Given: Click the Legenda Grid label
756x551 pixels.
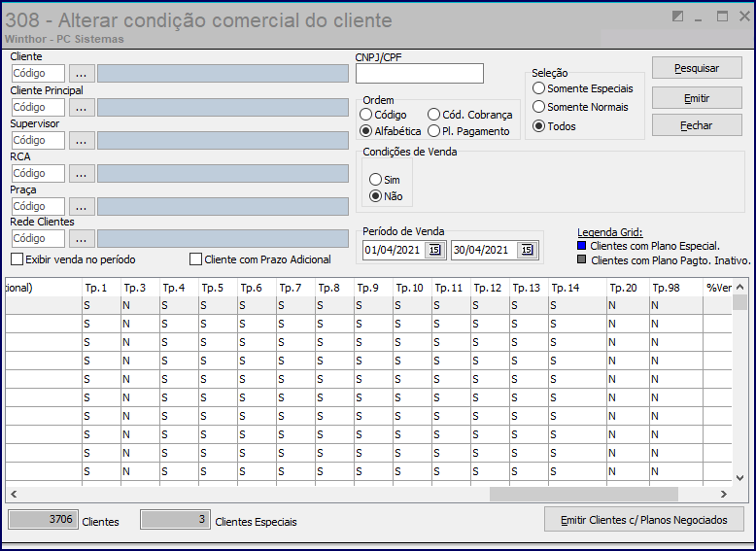Looking at the screenshot, I should 610,232.
